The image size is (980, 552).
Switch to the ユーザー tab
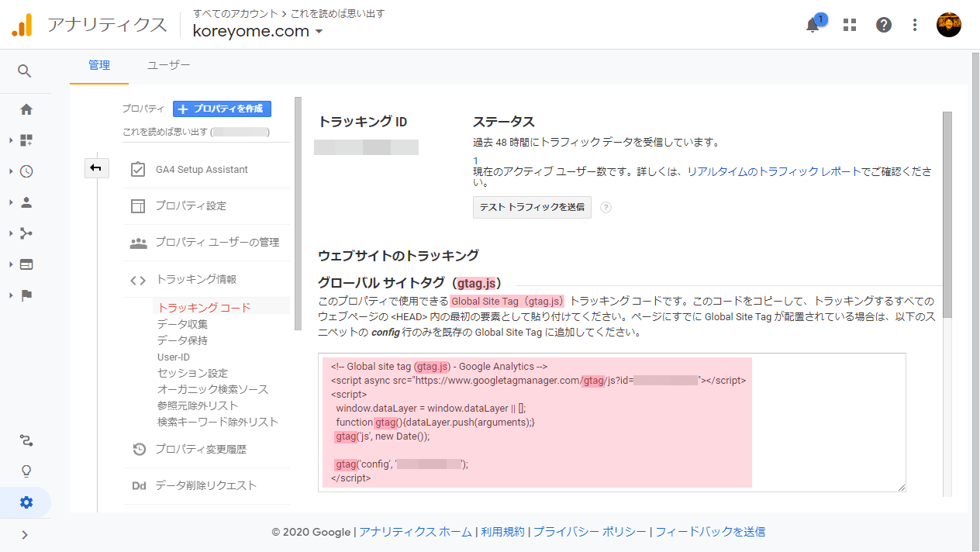point(168,66)
